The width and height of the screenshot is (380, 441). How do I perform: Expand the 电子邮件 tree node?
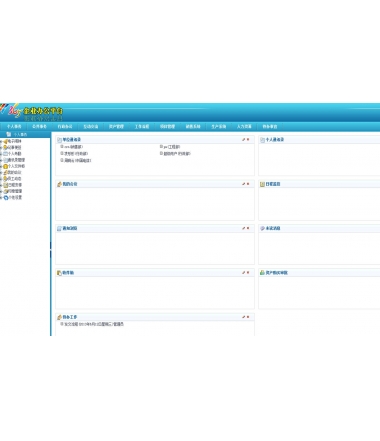(x=1, y=141)
